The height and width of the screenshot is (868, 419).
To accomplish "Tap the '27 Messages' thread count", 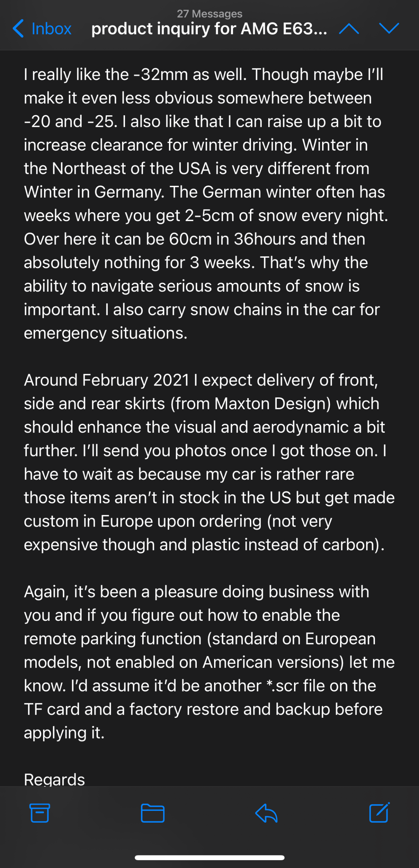I will point(209,14).
